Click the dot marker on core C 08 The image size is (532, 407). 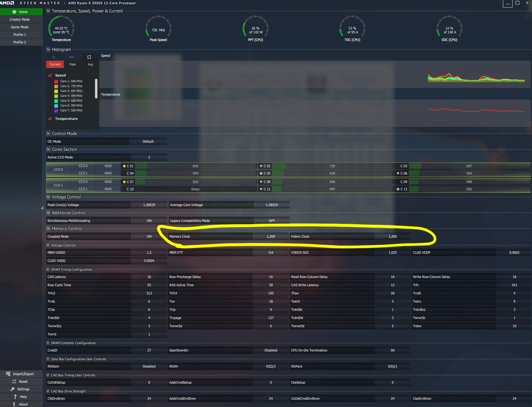[x=261, y=182]
